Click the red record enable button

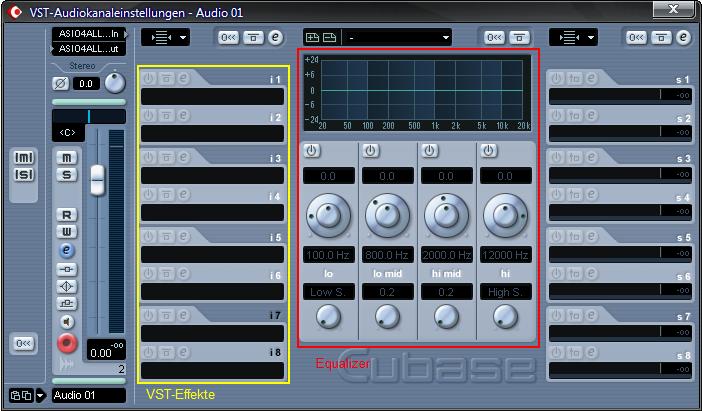[67, 343]
